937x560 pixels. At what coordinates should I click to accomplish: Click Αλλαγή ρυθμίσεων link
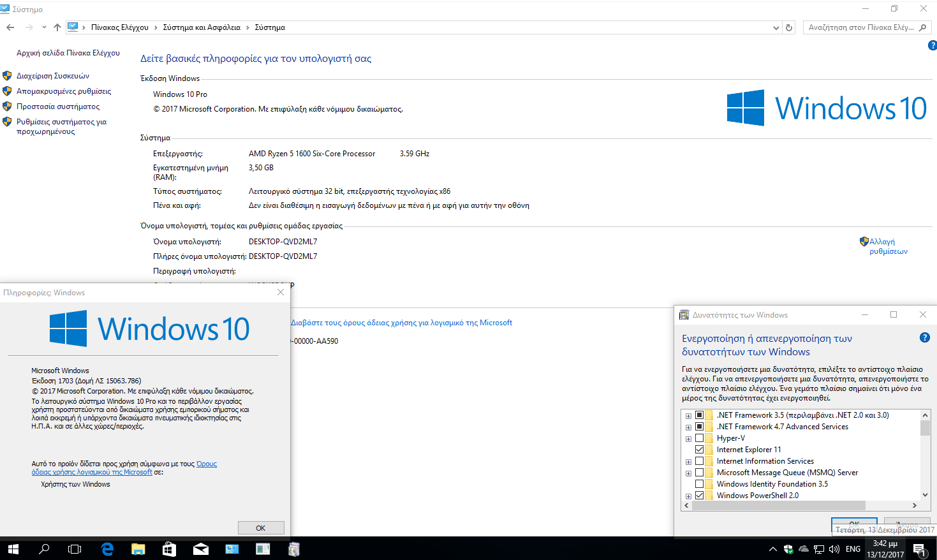coord(888,246)
